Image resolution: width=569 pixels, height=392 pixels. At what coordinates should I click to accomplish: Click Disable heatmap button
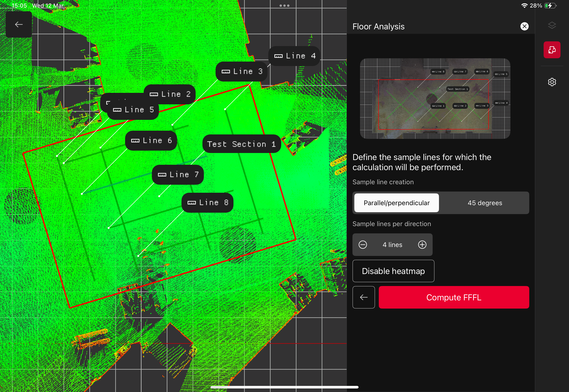[393, 271]
